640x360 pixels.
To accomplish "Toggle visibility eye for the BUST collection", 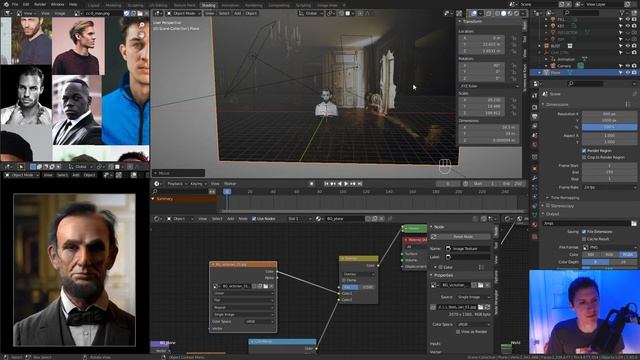I will [628, 46].
